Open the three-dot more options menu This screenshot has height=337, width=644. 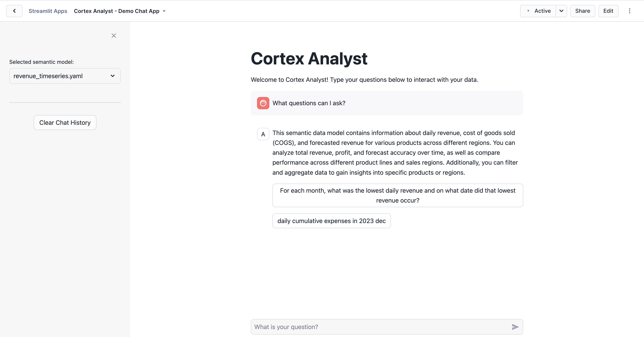[x=629, y=11]
